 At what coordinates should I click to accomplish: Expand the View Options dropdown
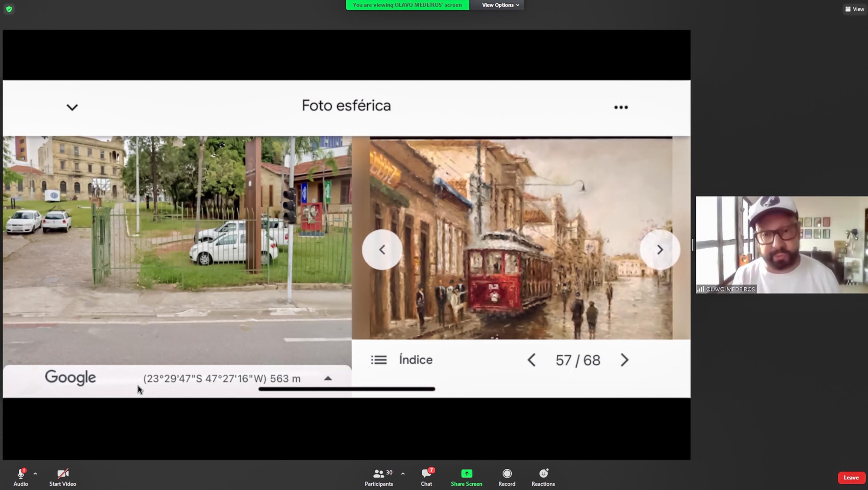500,5
